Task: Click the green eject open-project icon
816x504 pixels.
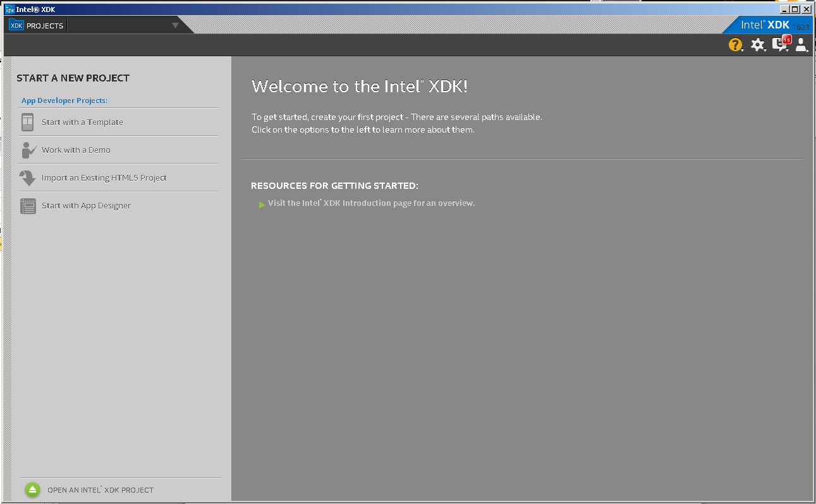Action: [33, 490]
